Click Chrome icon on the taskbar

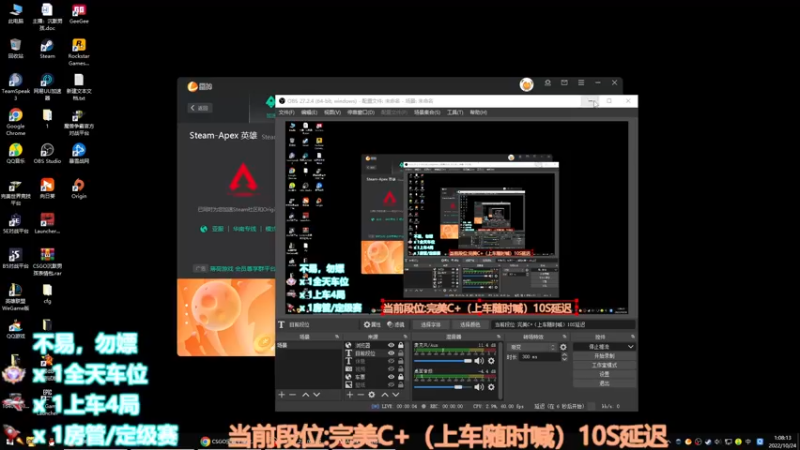(205, 441)
